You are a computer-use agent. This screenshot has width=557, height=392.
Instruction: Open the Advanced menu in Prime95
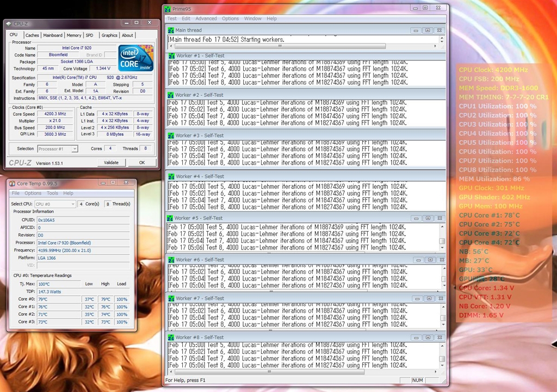206,19
